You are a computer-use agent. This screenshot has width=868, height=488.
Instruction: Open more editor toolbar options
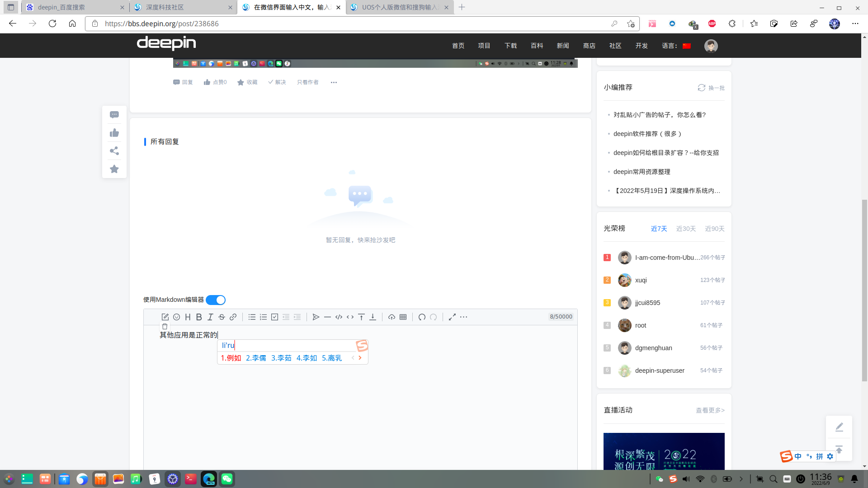(x=464, y=317)
